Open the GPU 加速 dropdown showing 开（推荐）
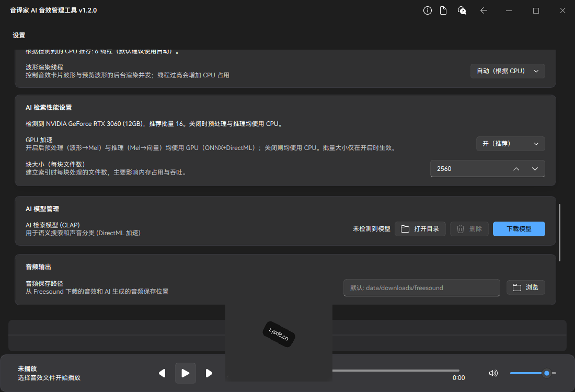This screenshot has width=575, height=392. [x=511, y=144]
